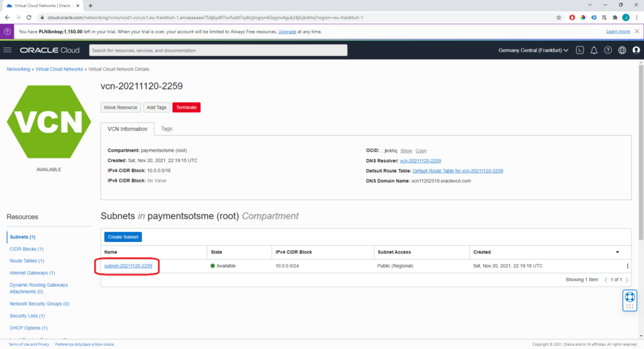644x349 pixels.
Task: Open the help question mark icon
Action: click(x=608, y=50)
